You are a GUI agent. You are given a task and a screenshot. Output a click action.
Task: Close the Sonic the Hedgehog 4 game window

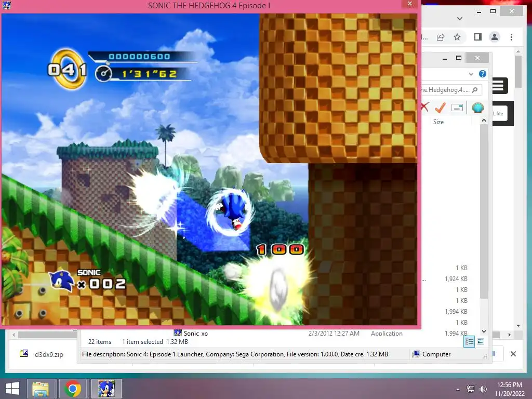tap(410, 4)
